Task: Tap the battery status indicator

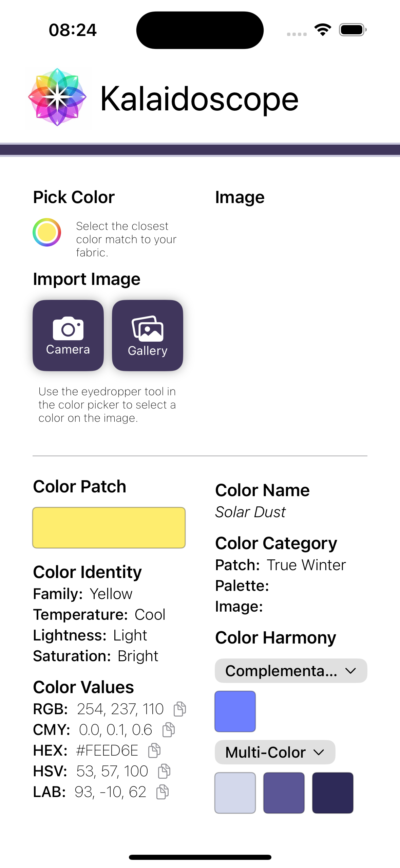Action: click(x=353, y=30)
